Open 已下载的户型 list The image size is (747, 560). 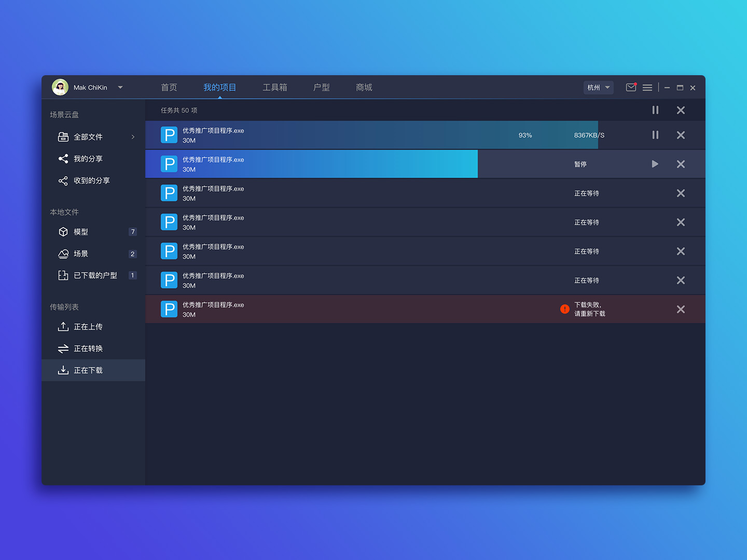click(x=93, y=275)
